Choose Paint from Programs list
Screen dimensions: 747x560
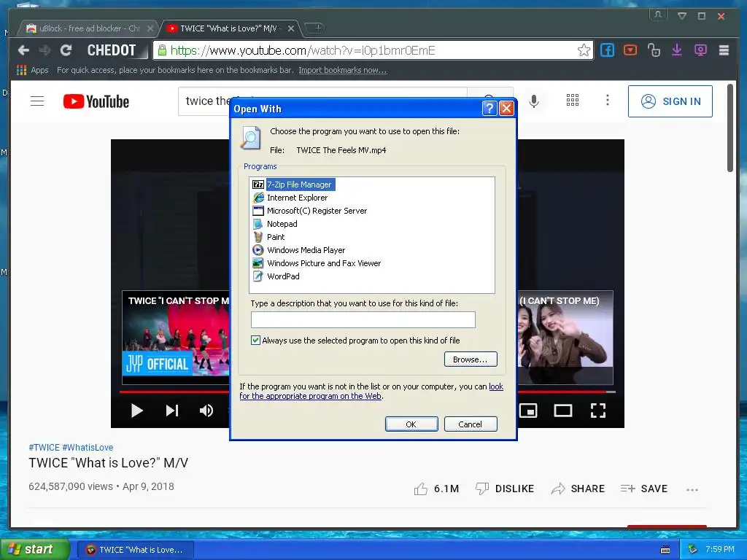pyautogui.click(x=268, y=237)
